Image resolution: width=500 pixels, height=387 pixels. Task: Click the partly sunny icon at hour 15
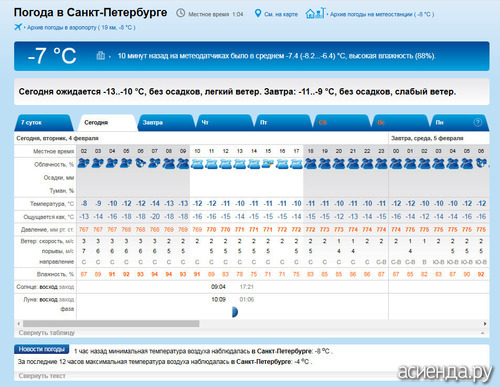click(268, 164)
